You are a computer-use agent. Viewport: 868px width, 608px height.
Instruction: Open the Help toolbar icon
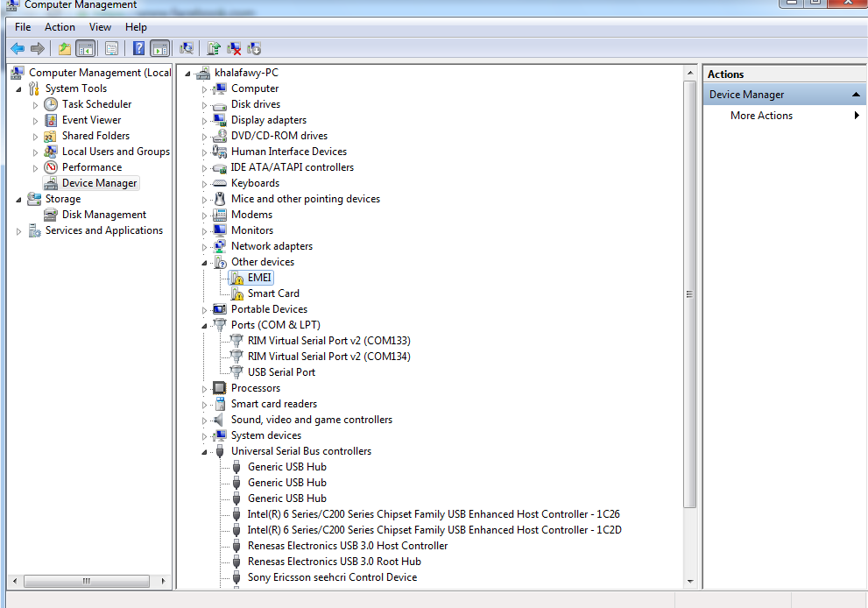tap(139, 49)
